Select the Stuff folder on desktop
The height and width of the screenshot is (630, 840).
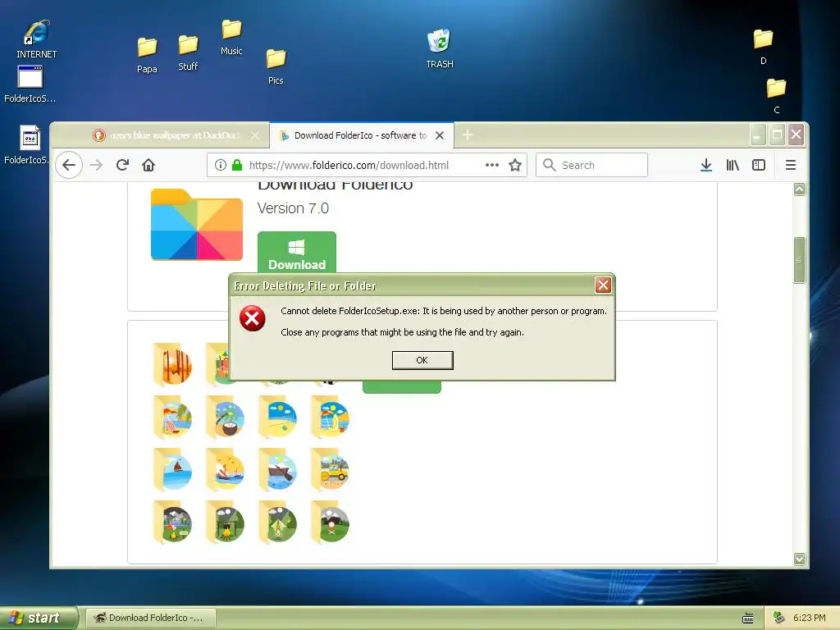click(x=188, y=52)
